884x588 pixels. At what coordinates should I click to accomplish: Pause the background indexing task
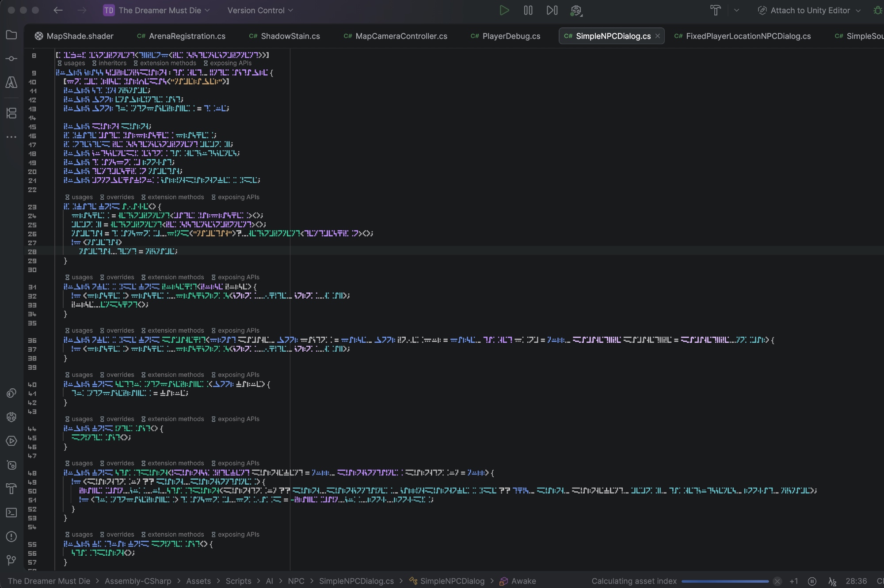[x=812, y=581]
